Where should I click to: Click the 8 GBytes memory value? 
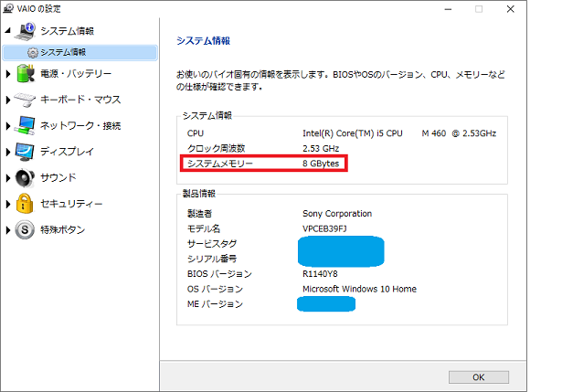pos(321,164)
